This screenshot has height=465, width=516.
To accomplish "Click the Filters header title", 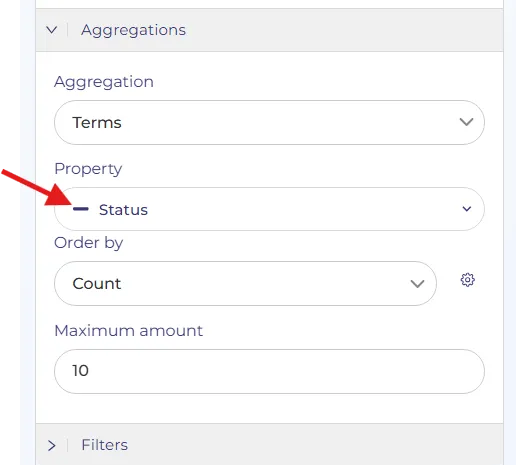I will pos(105,445).
